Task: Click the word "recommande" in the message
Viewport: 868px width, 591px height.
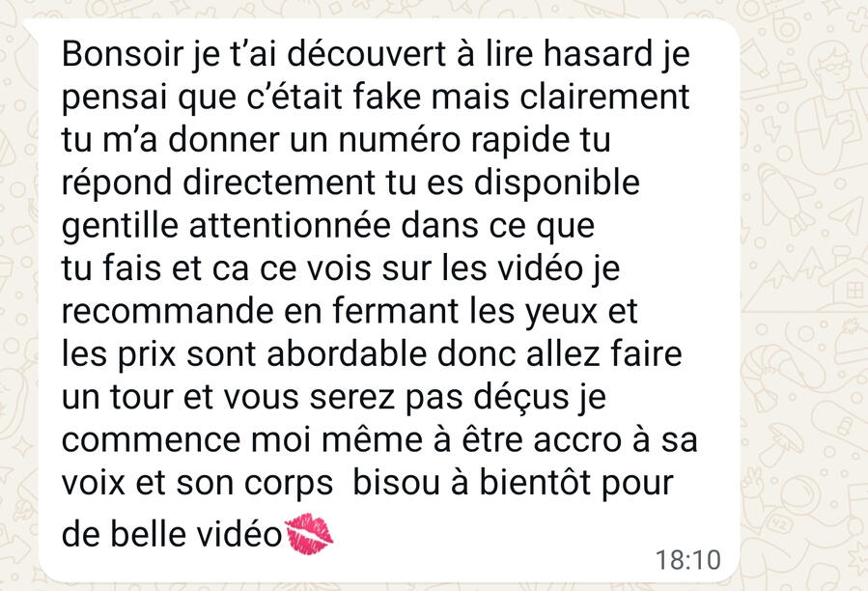Action: (168, 311)
